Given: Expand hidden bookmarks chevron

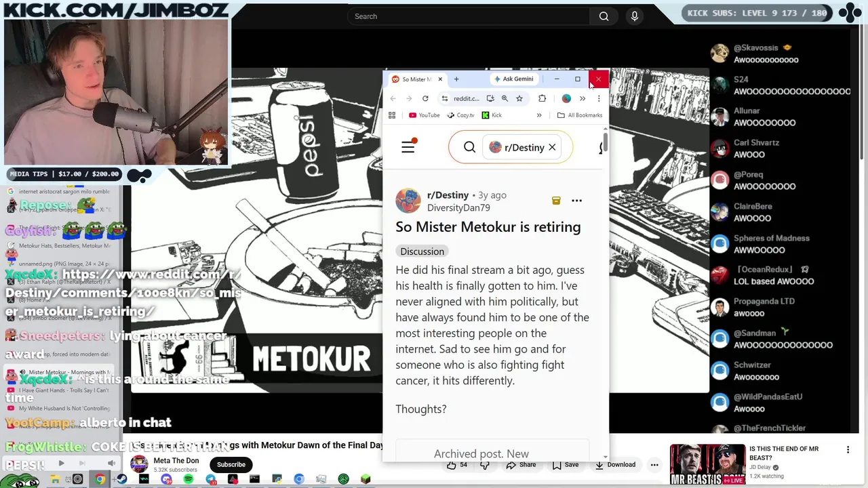Looking at the screenshot, I should [x=539, y=115].
